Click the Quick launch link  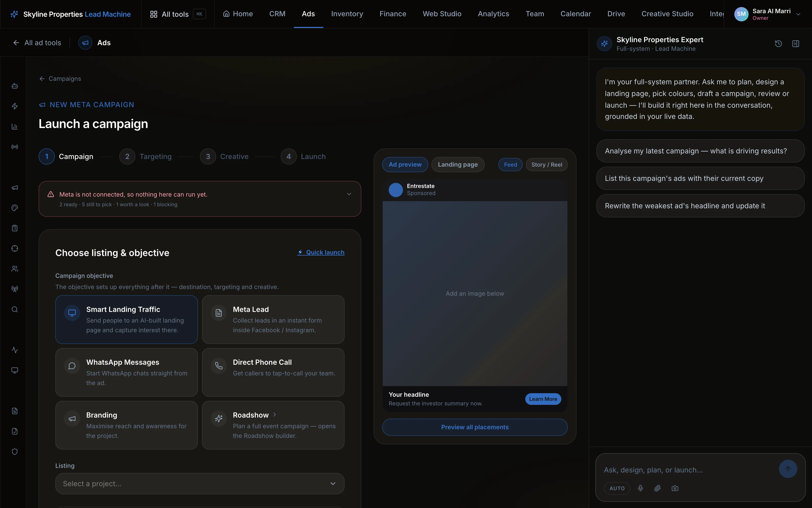tap(321, 252)
